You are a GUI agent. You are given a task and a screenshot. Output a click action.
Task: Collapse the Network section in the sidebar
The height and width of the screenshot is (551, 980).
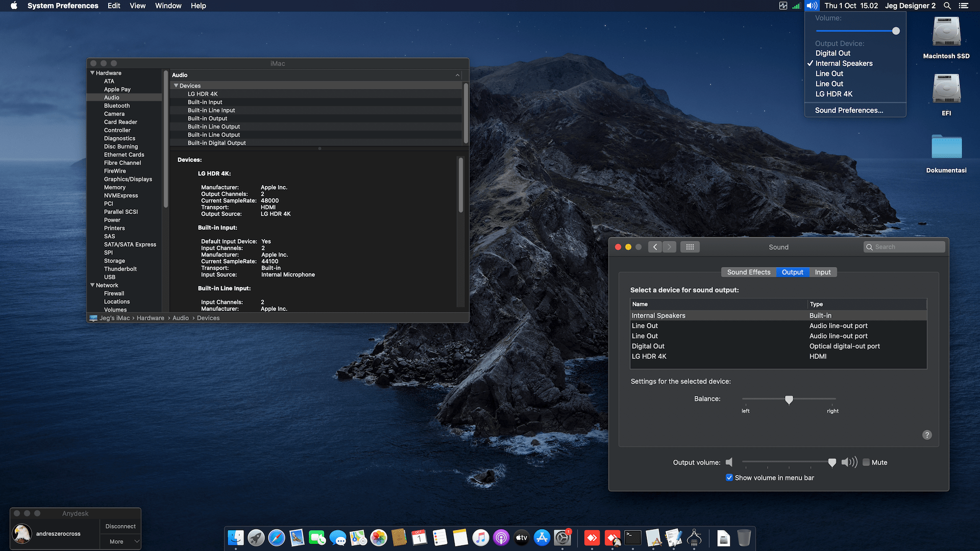(x=92, y=285)
